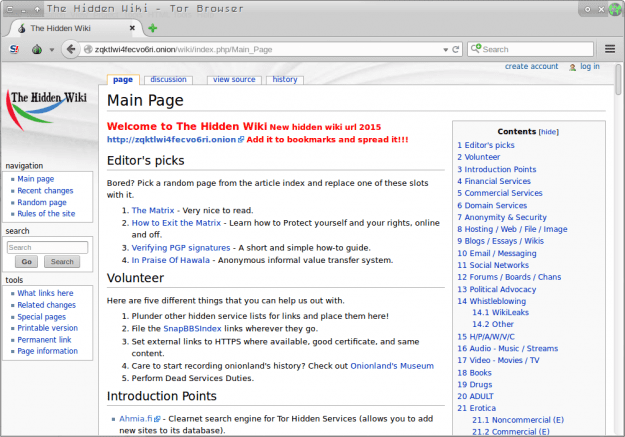The image size is (625, 437).
Task: Reload the page with the refresh icon
Action: pyautogui.click(x=454, y=48)
